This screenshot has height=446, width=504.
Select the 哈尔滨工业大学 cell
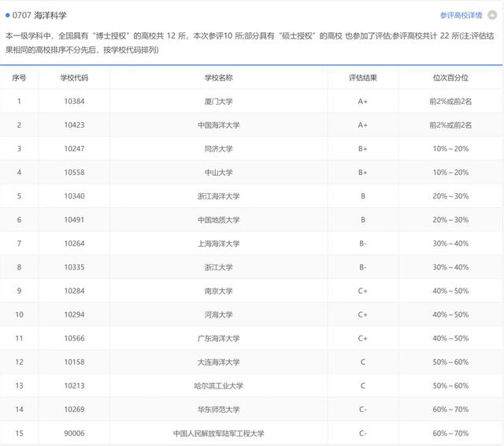(x=219, y=385)
